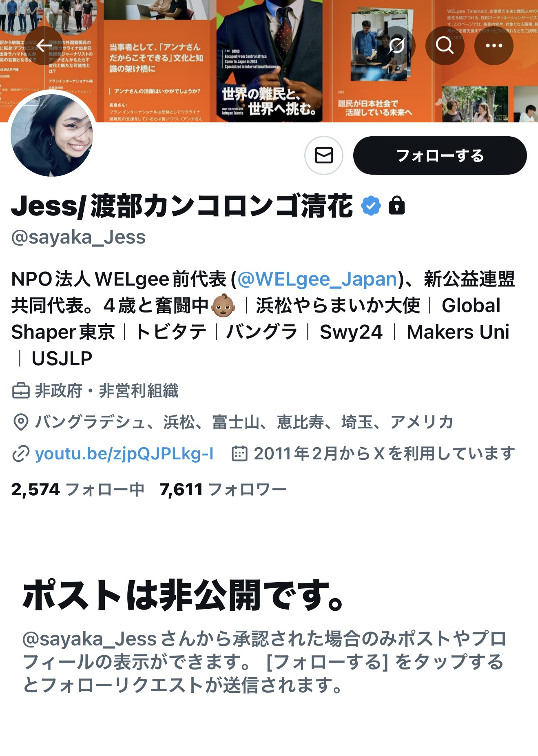538x756 pixels.
Task: Open the three-dot more options menu
Action: (494, 46)
